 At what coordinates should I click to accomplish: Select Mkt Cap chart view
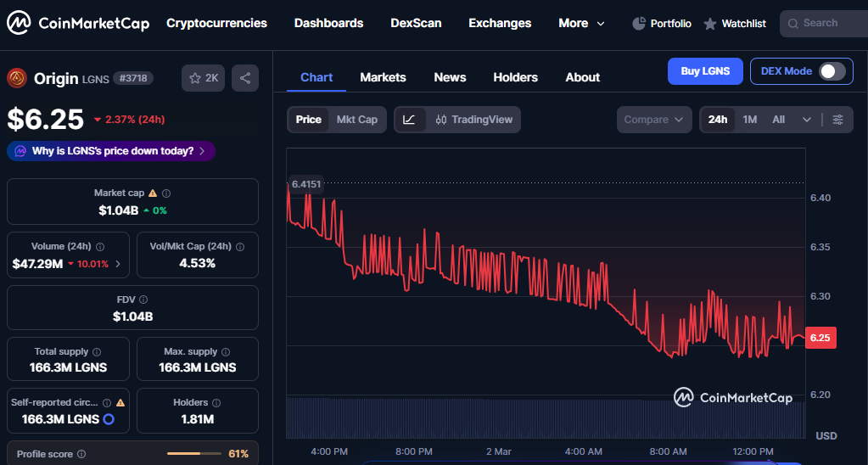pos(357,120)
